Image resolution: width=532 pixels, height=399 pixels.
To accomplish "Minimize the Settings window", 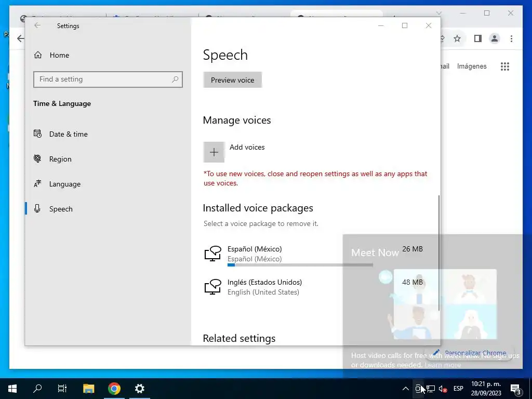I will (x=381, y=25).
